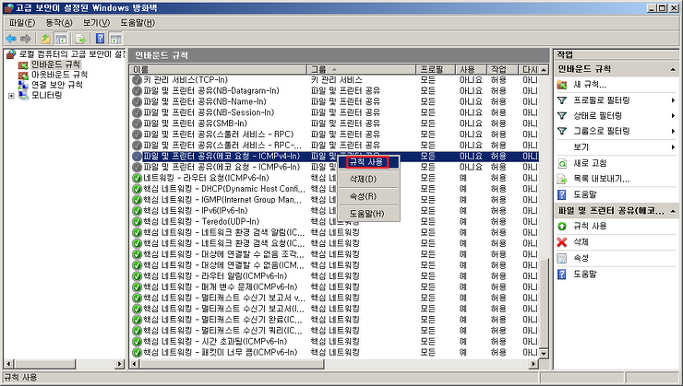Click the filter icon beside 프로필로 필터링
The image size is (683, 386).
pos(562,100)
